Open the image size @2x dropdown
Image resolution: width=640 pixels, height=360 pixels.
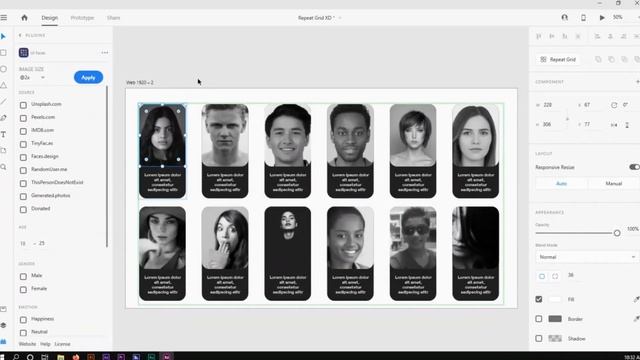point(32,78)
